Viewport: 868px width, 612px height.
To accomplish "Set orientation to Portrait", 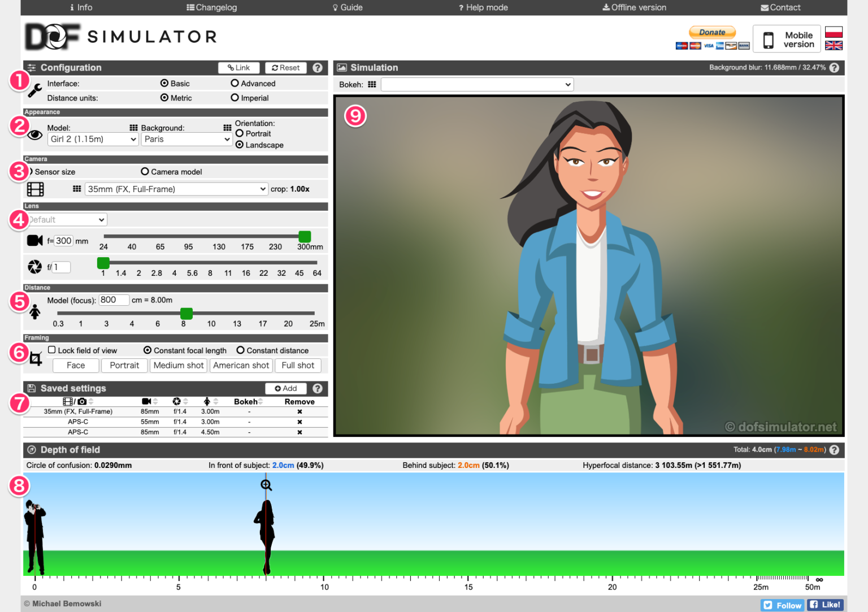I will [x=240, y=133].
